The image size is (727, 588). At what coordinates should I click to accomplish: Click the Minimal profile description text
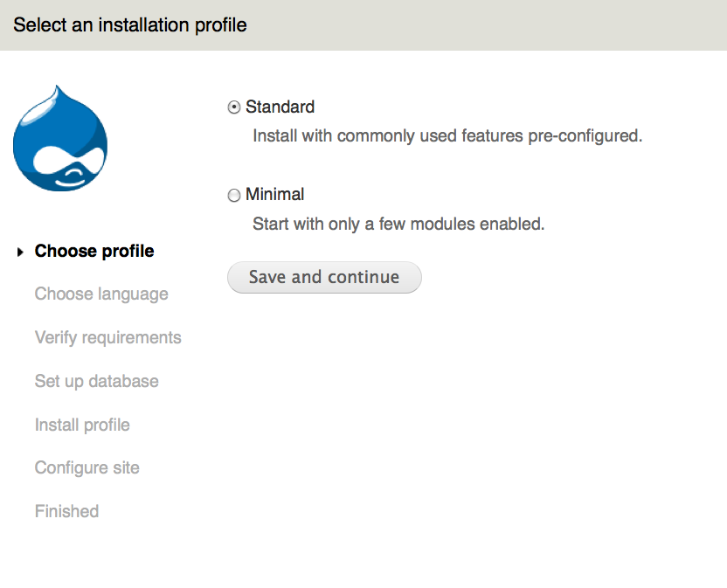click(x=398, y=225)
